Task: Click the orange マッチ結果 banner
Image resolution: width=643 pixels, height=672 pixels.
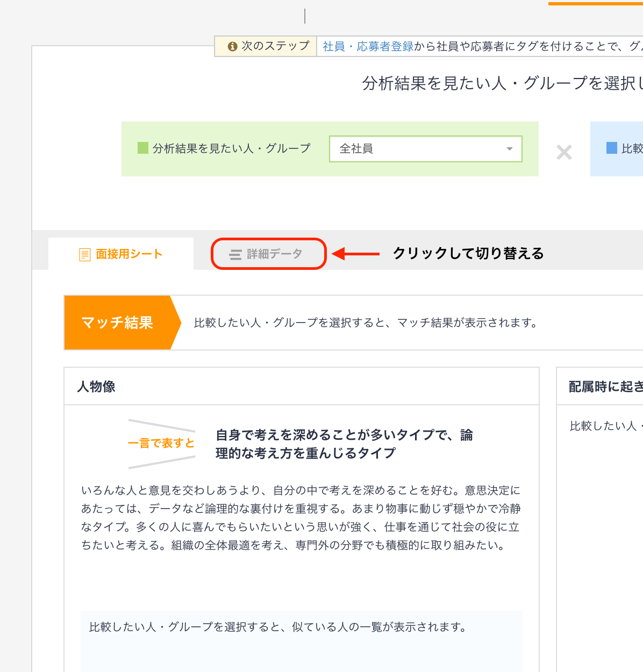Action: 117,323
